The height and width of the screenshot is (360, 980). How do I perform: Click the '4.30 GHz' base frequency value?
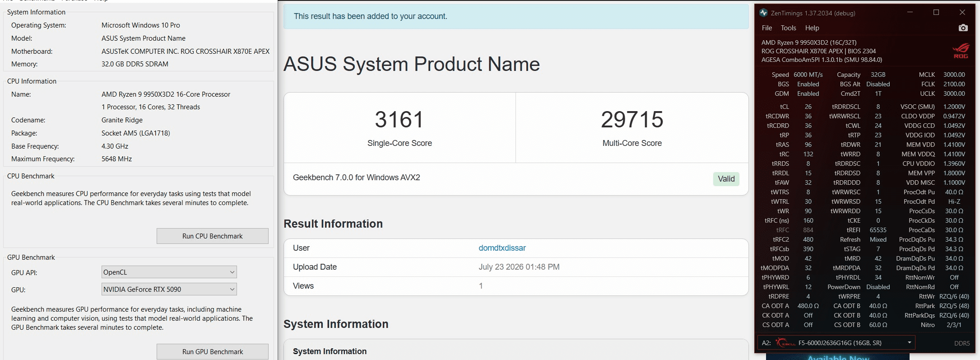click(115, 146)
